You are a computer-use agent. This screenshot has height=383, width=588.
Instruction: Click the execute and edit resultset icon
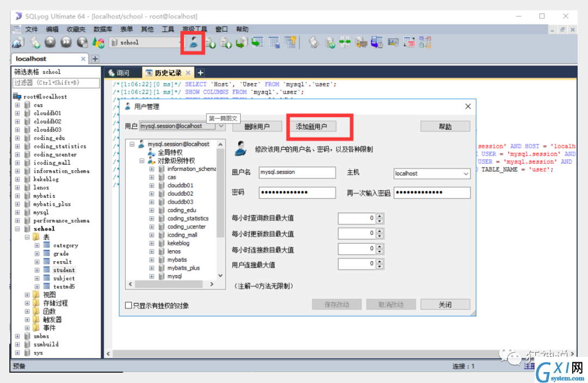[x=82, y=42]
